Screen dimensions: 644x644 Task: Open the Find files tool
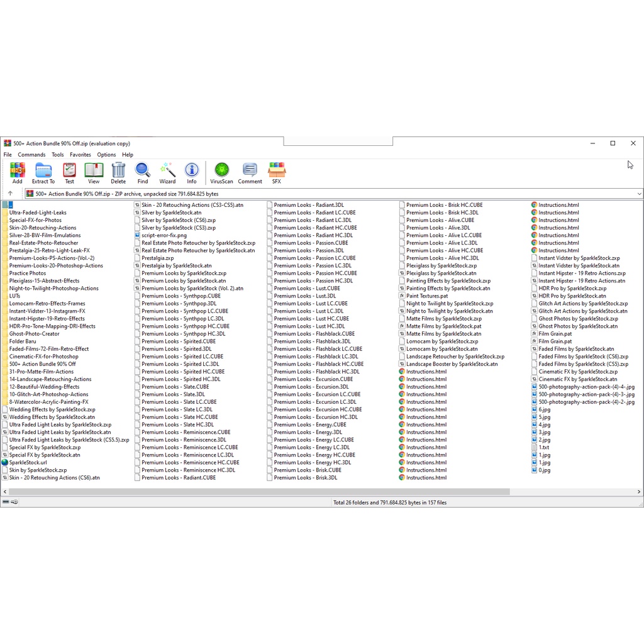pos(143,172)
